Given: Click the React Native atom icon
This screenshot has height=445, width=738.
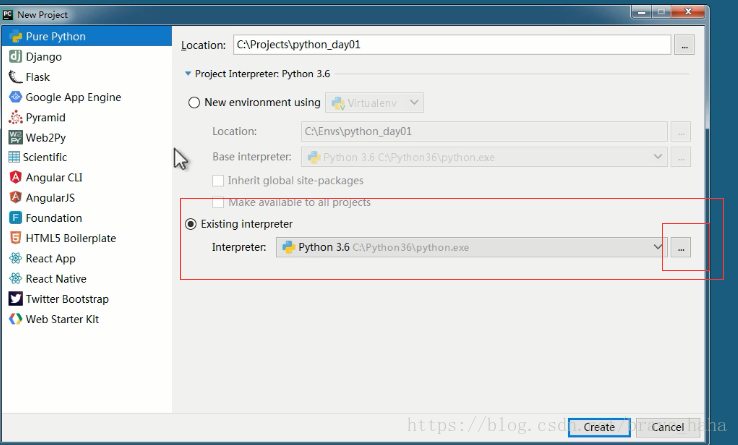Looking at the screenshot, I should point(16,278).
